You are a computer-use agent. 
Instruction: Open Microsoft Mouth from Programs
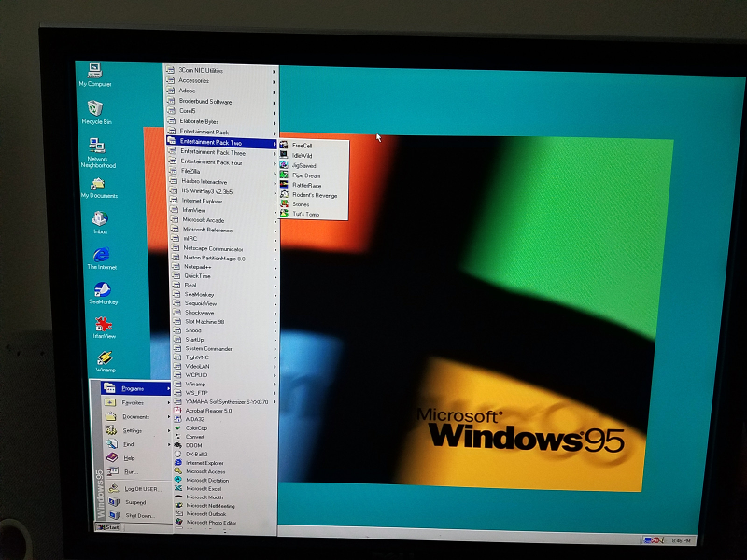(x=224, y=497)
